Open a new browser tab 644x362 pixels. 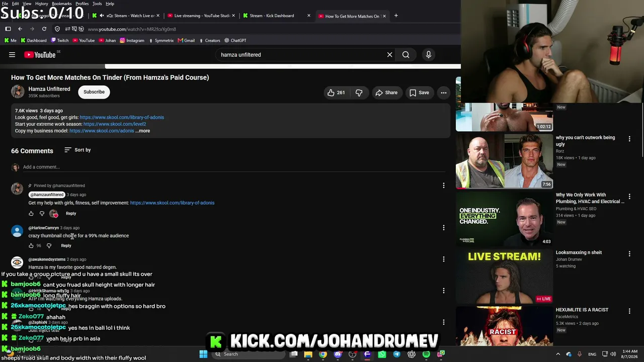coord(396,16)
